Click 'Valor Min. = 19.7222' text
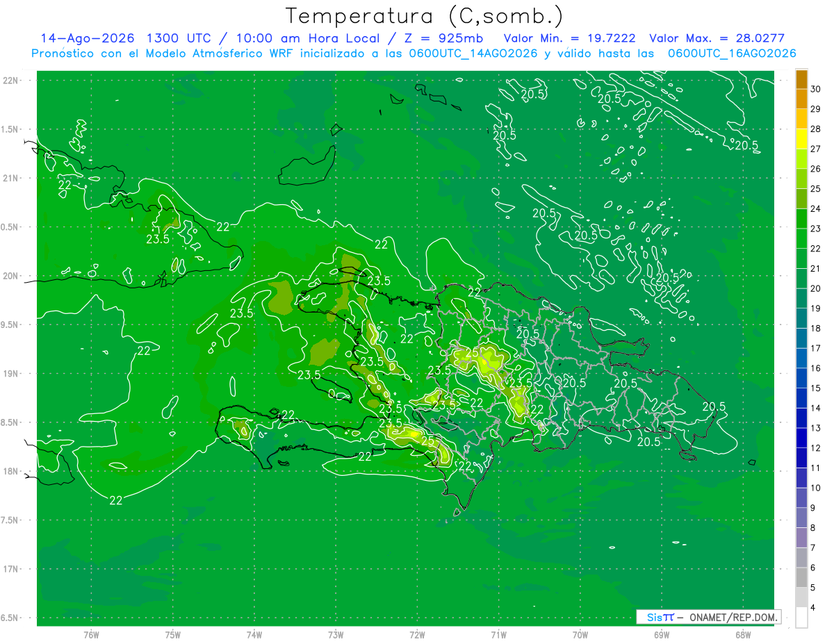Viewport: 834px width, 644px height. [570, 38]
